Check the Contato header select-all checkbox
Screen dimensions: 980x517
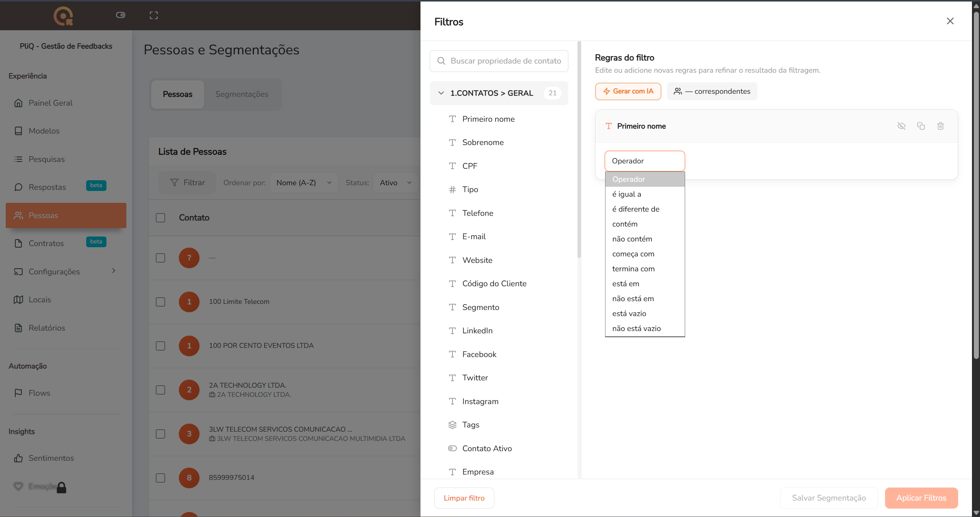[160, 218]
